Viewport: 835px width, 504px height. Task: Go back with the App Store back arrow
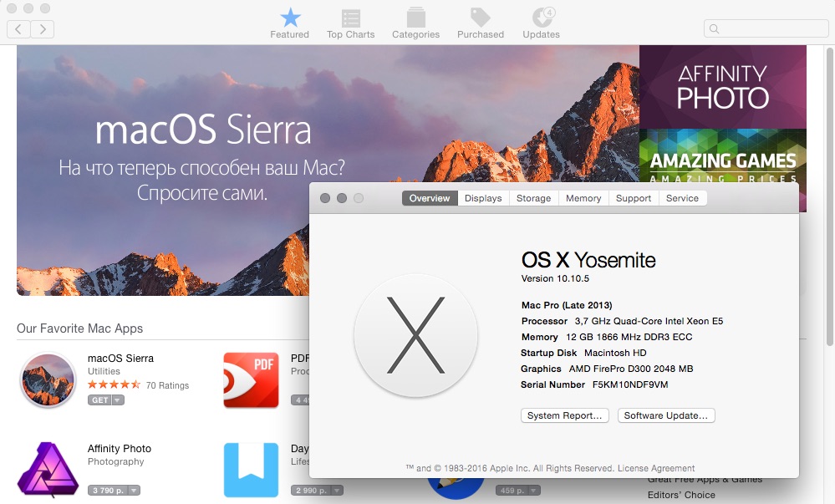pyautogui.click(x=18, y=28)
